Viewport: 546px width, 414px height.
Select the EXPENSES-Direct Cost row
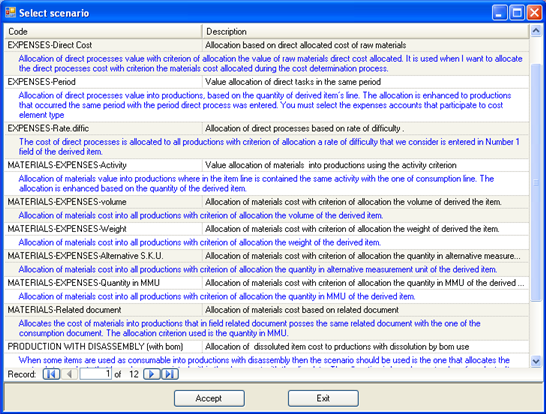267,45
